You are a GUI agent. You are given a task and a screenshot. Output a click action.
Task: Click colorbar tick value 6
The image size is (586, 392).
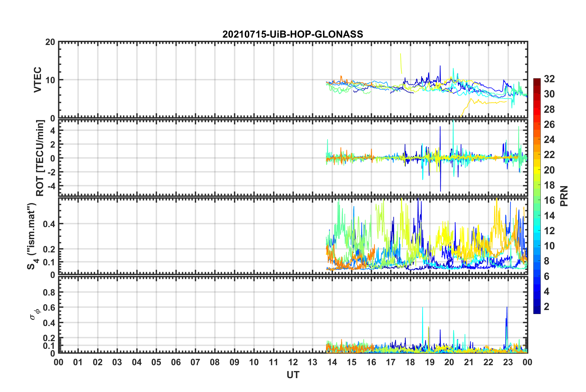547,276
